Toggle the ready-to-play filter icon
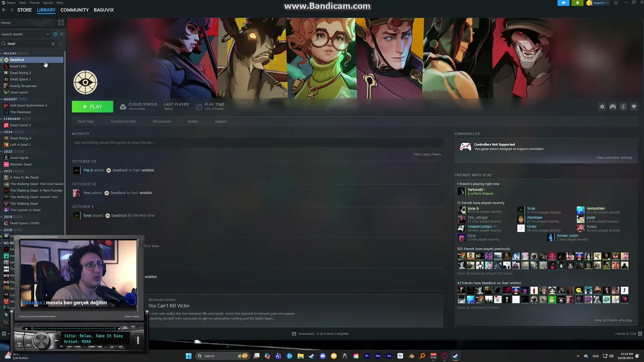644x362 pixels. [61, 34]
